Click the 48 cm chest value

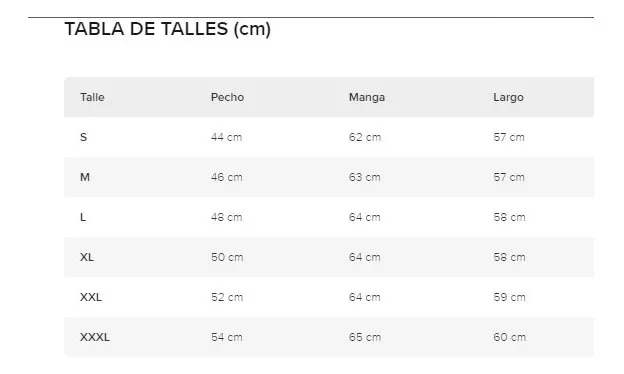point(226,217)
